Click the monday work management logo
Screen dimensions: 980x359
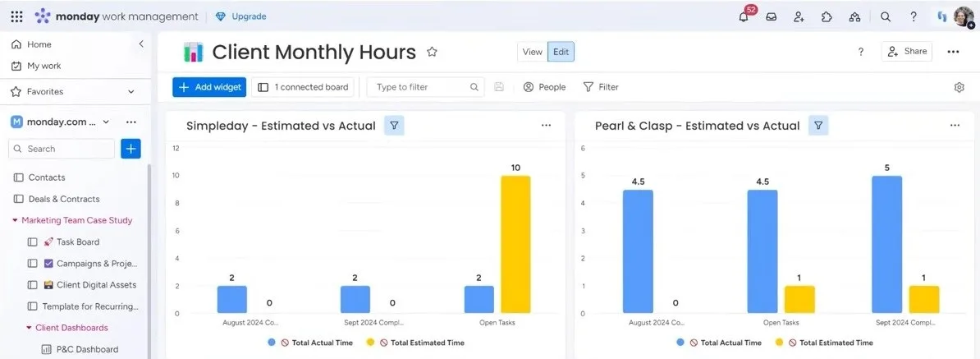pos(117,17)
